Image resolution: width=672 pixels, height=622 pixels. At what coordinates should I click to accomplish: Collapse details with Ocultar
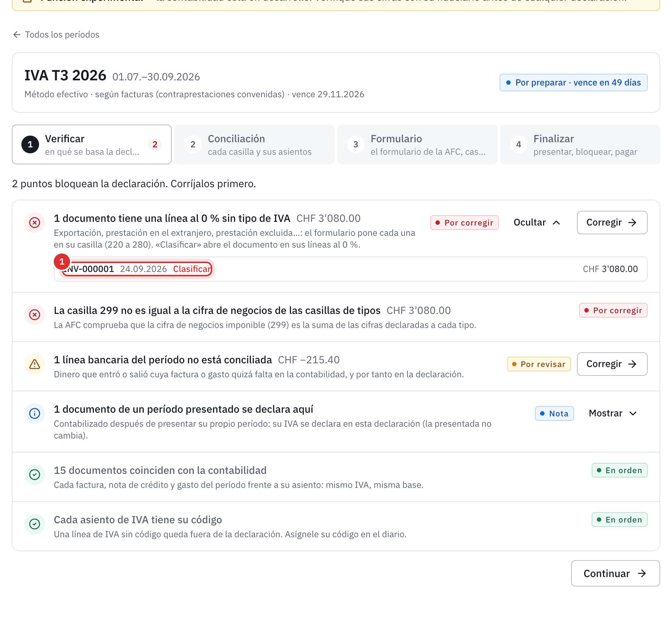tap(537, 223)
